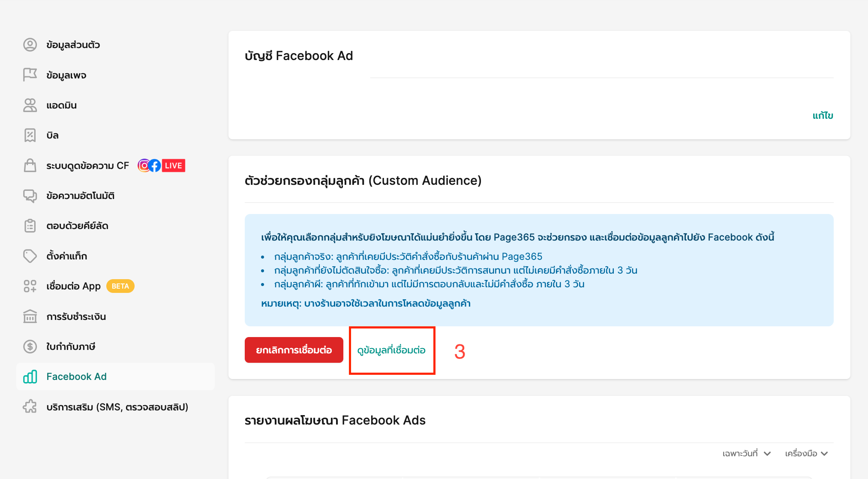Click the yellow BETA badge
This screenshot has width=868, height=479.
120,286
